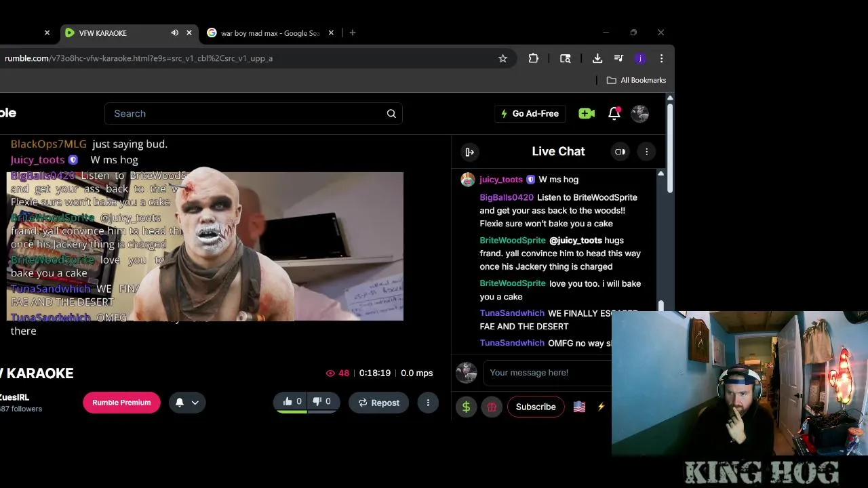Click the green dollar rant icon

coord(466,407)
